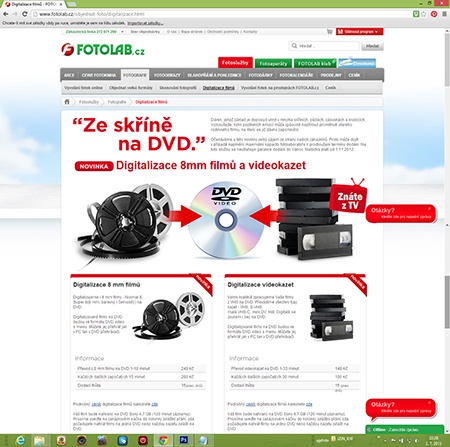Click inside the Hledat search field
This screenshot has height=447, width=450.
click(x=324, y=46)
